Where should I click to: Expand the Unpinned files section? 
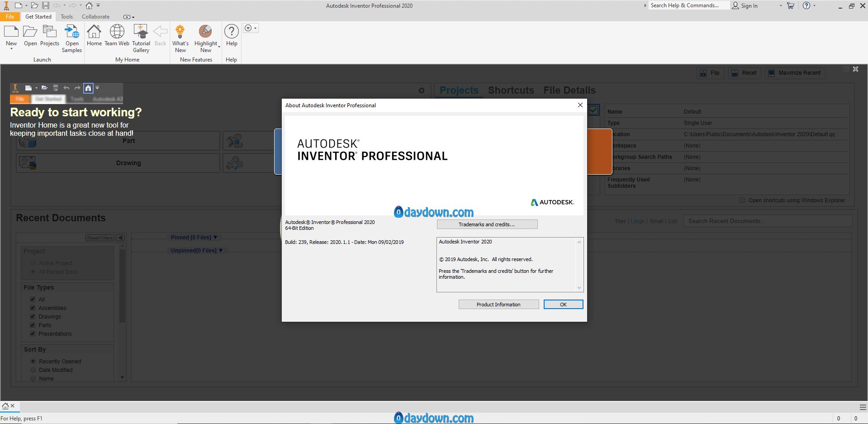[x=221, y=250]
